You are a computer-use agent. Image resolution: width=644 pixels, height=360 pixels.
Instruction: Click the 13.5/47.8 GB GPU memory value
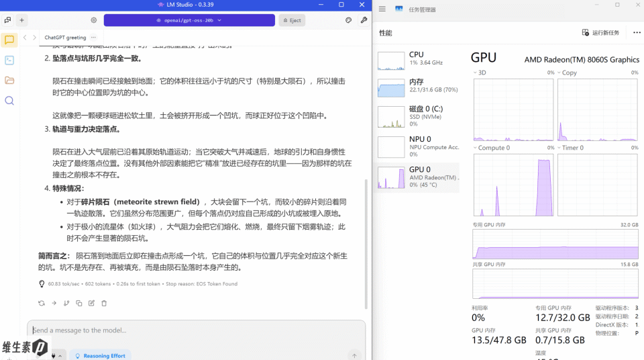498,341
